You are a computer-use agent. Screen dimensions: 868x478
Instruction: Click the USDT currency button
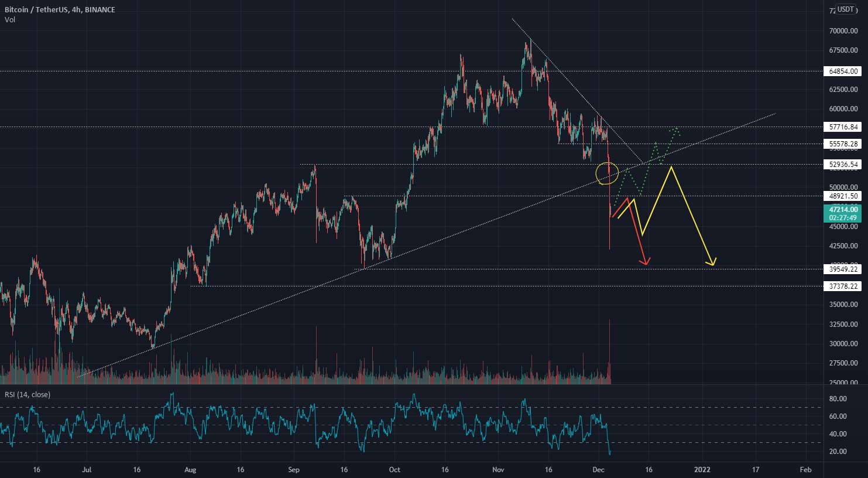(x=845, y=9)
